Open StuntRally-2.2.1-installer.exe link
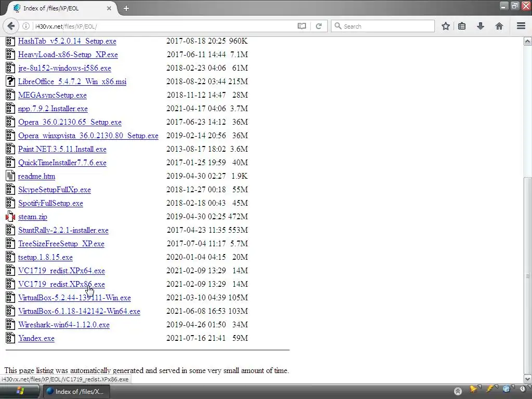The width and height of the screenshot is (532, 399). pyautogui.click(x=63, y=230)
